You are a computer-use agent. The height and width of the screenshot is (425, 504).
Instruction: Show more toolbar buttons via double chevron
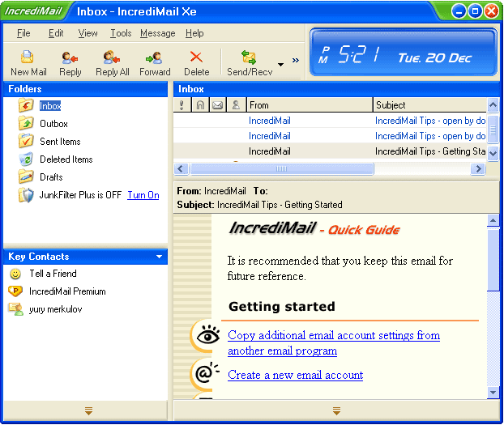point(296,60)
